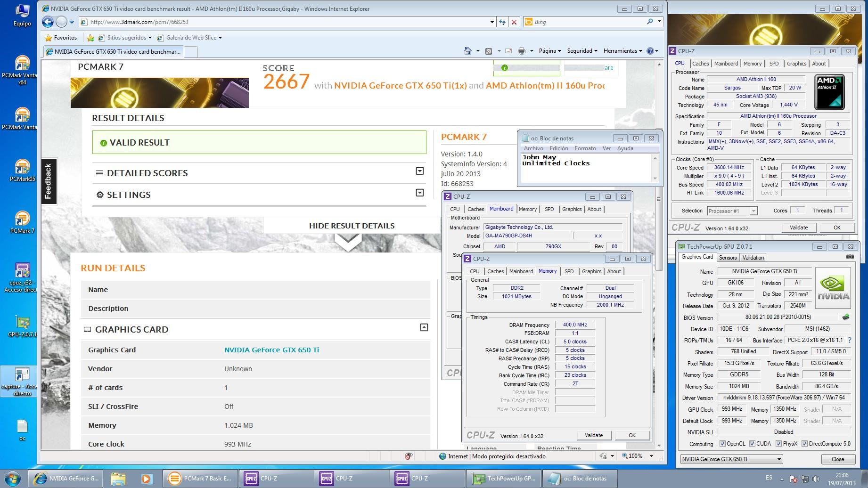Launch Windows Media Player from taskbar
Screen dimensions: 868x488
click(x=146, y=479)
